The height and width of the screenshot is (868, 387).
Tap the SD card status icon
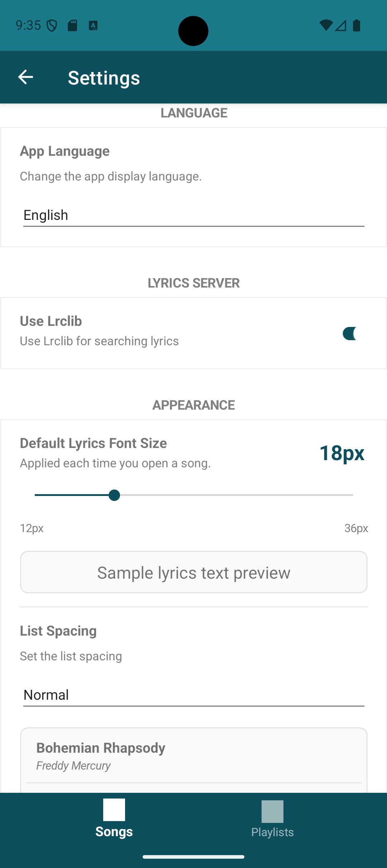(72, 26)
